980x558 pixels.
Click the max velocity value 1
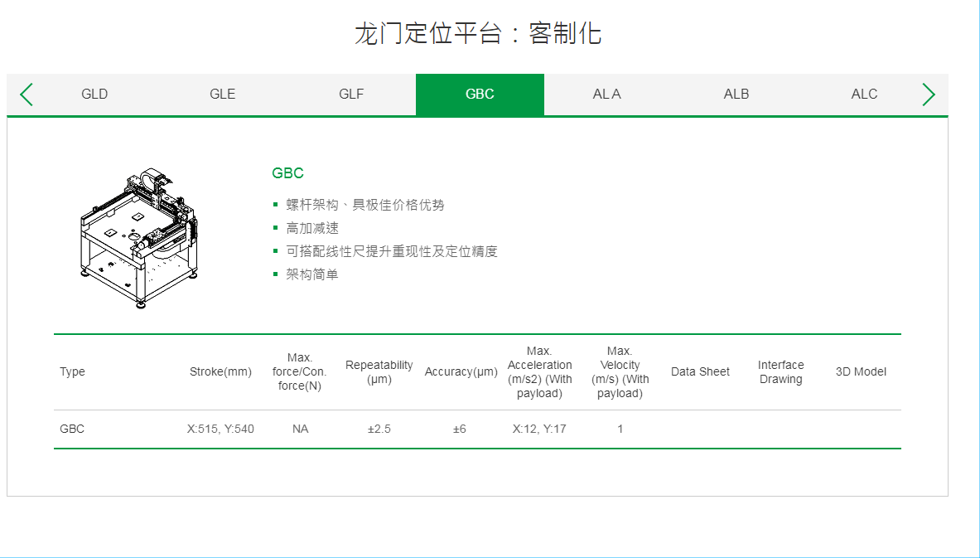(620, 429)
